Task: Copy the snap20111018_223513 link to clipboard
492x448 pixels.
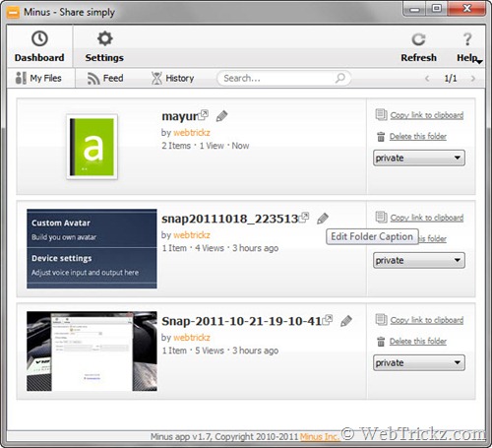Action: coord(427,218)
